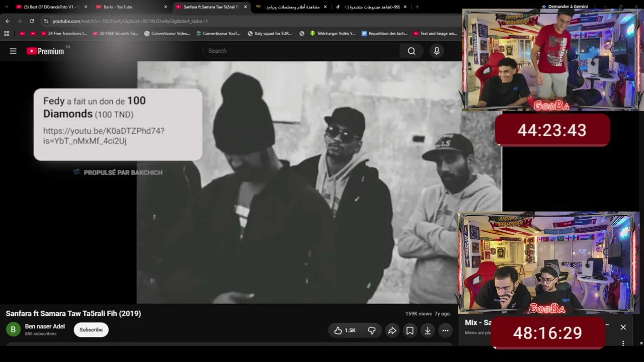
Task: Share the video using the arrow icon
Action: tap(392, 330)
